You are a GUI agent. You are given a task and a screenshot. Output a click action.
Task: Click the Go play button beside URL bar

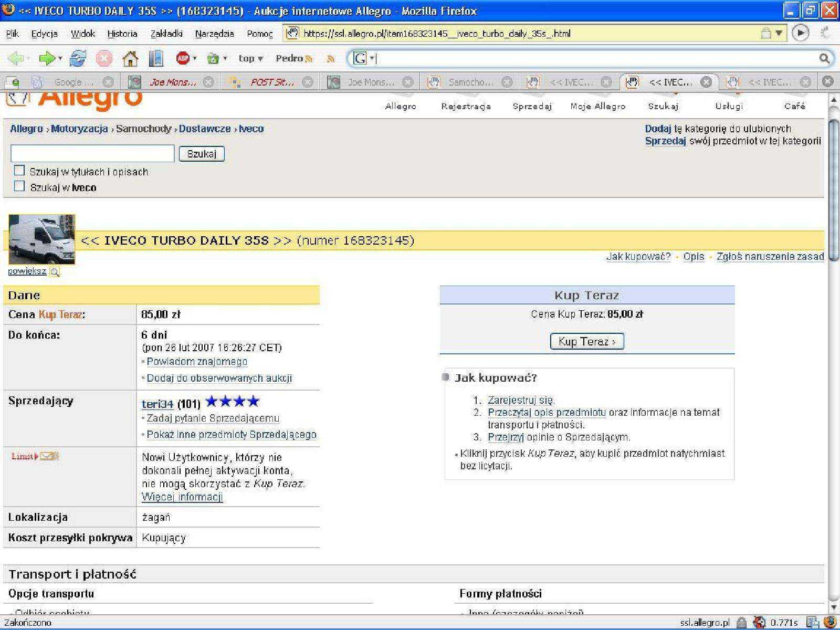tap(800, 34)
